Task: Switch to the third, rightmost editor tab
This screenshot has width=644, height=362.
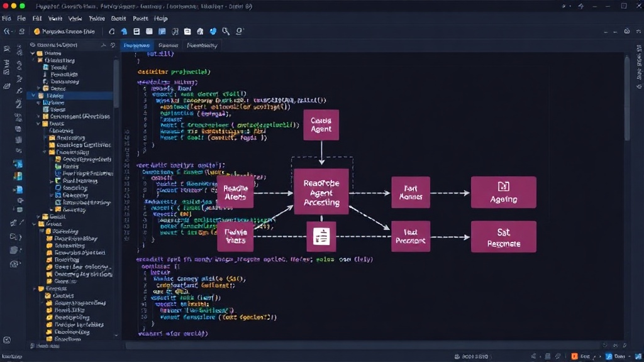Action: point(202,45)
